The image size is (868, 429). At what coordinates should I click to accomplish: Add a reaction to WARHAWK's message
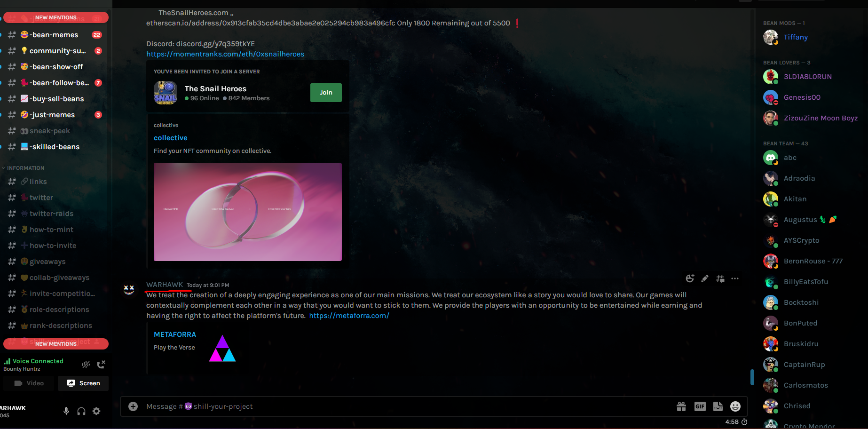(x=690, y=278)
